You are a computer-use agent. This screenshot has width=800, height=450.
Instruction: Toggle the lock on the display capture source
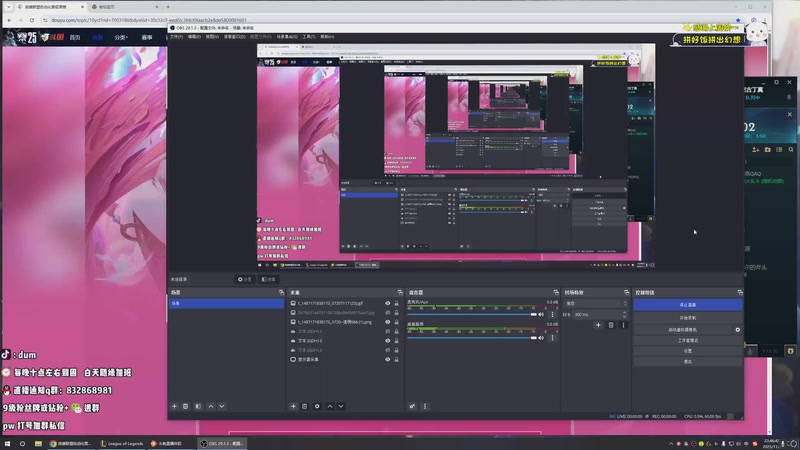click(397, 360)
